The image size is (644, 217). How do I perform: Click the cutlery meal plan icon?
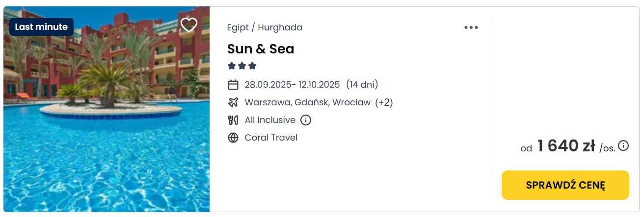click(x=233, y=120)
